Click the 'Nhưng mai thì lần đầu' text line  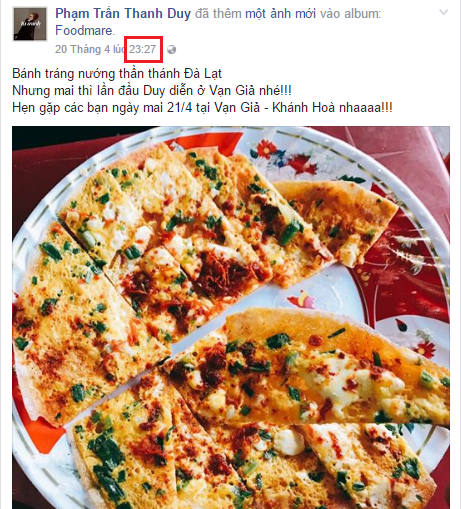[x=152, y=91]
